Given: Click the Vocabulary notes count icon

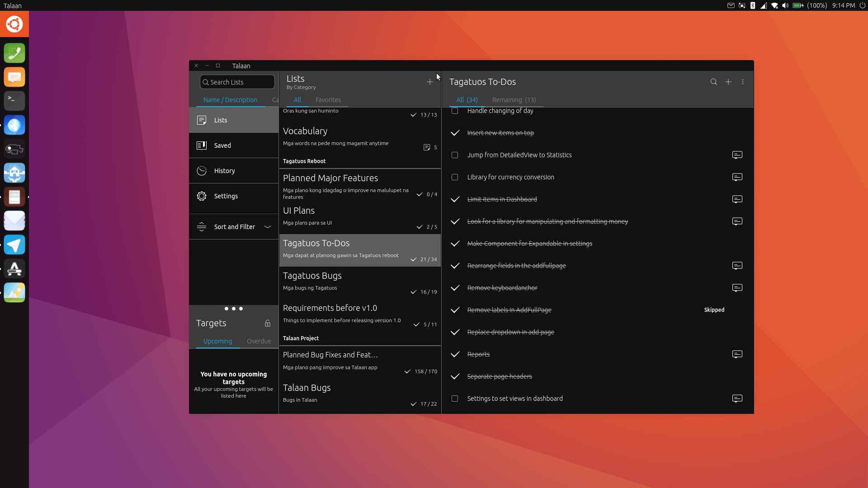Looking at the screenshot, I should click(426, 147).
